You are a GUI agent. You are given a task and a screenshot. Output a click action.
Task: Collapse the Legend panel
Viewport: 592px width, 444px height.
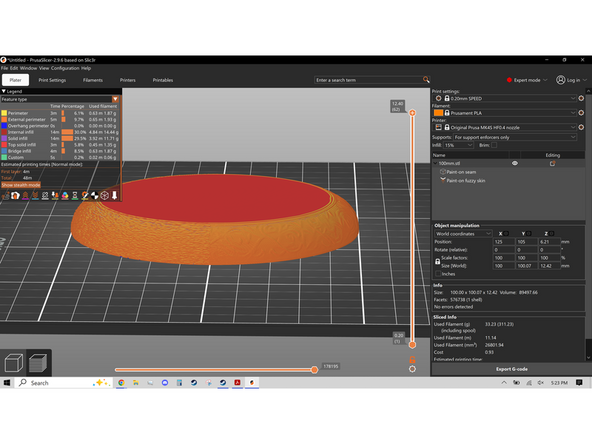(x=4, y=91)
